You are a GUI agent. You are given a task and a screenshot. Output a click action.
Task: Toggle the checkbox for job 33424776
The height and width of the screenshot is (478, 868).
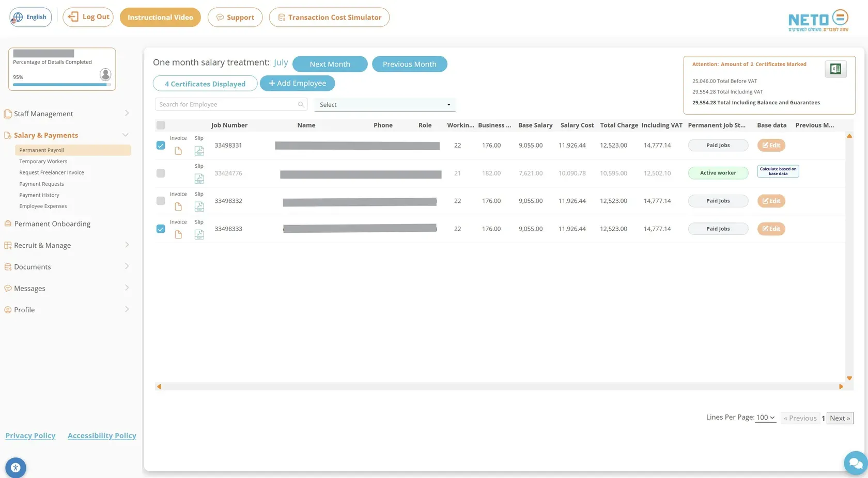[x=161, y=173]
